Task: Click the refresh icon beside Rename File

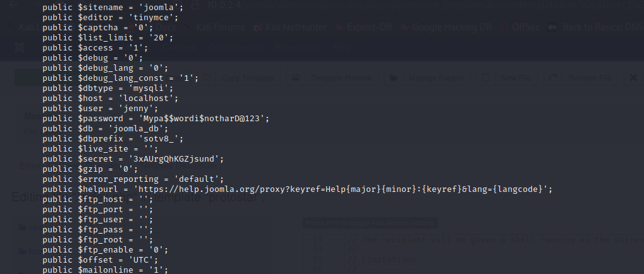Action: pos(553,78)
